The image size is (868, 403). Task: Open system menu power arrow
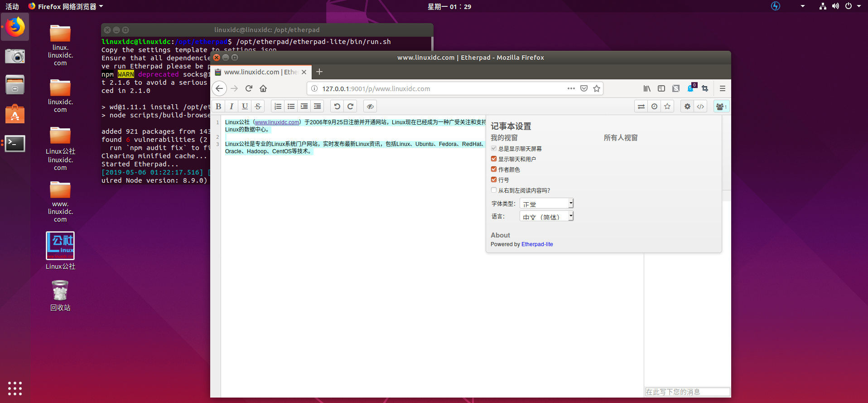858,6
